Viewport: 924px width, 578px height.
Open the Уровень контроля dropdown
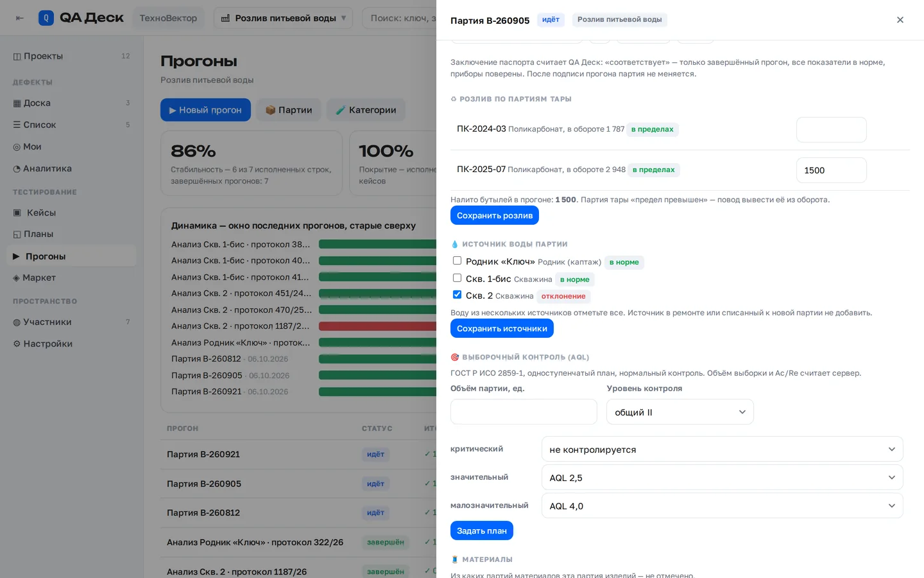[680, 412]
